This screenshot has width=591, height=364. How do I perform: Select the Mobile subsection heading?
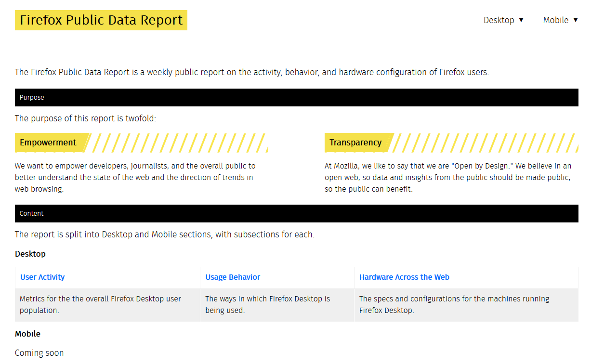pos(27,333)
